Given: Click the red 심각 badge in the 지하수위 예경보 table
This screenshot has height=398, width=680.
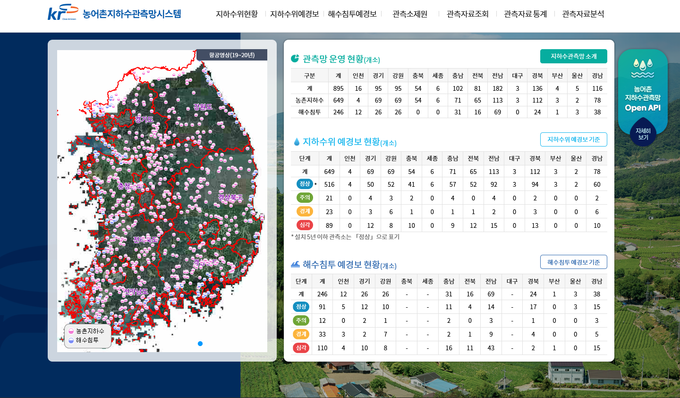Looking at the screenshot, I should click(304, 225).
